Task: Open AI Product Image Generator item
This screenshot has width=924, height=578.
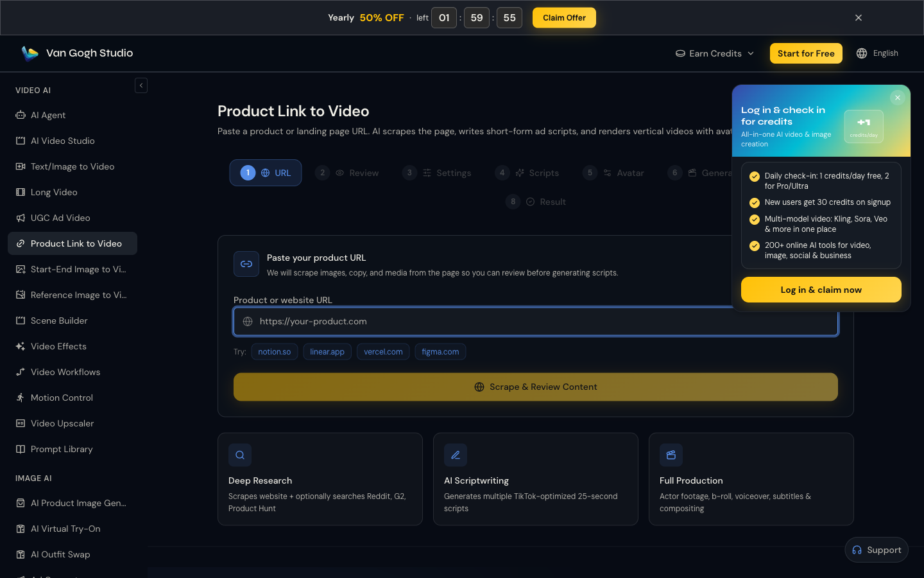Action: (73, 503)
